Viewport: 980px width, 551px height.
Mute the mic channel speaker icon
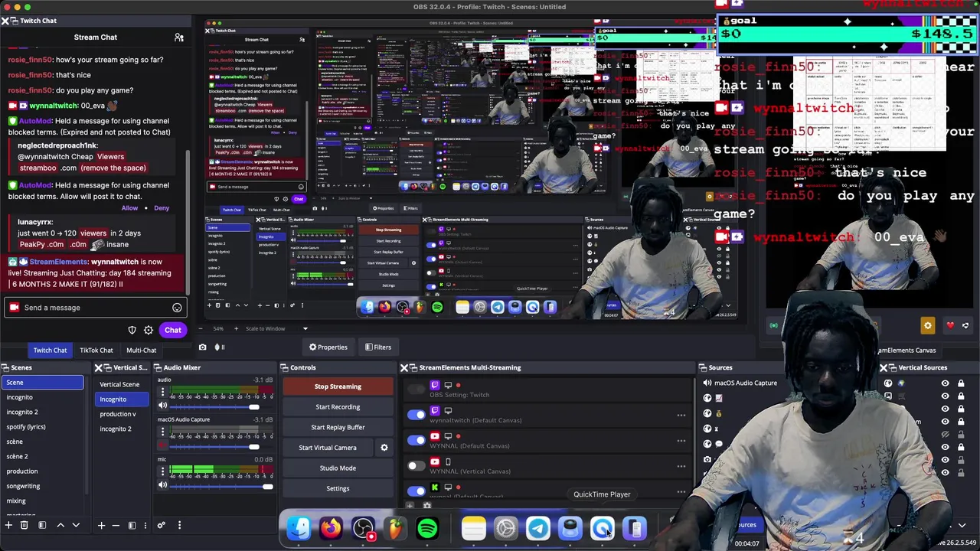[x=162, y=485]
